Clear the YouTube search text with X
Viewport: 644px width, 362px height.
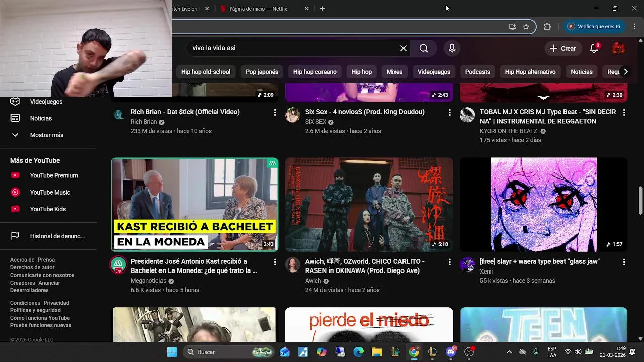tap(404, 48)
